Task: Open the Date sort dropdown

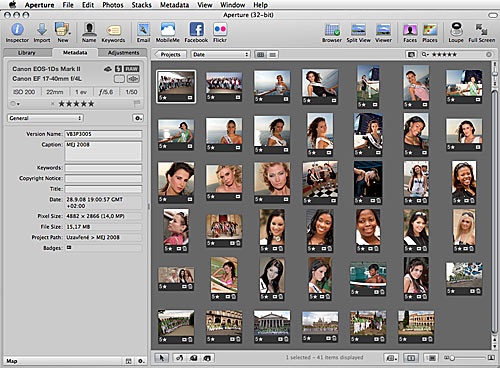Action: 220,54
